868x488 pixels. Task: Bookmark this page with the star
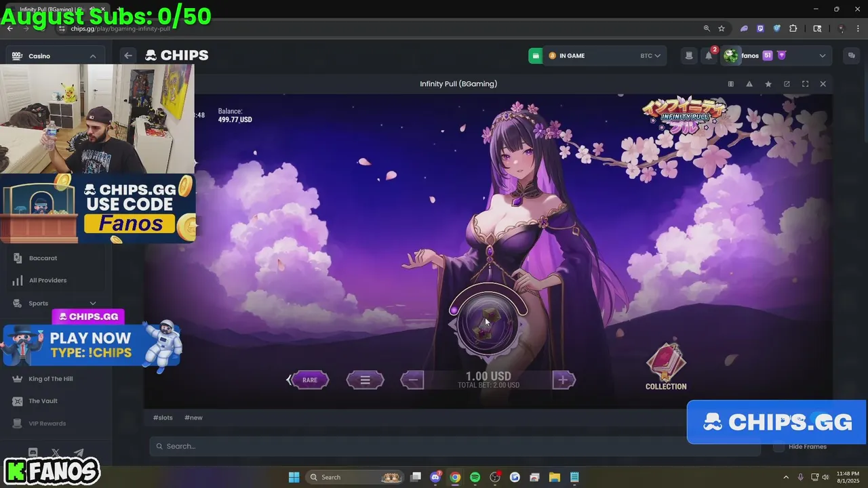tap(722, 28)
